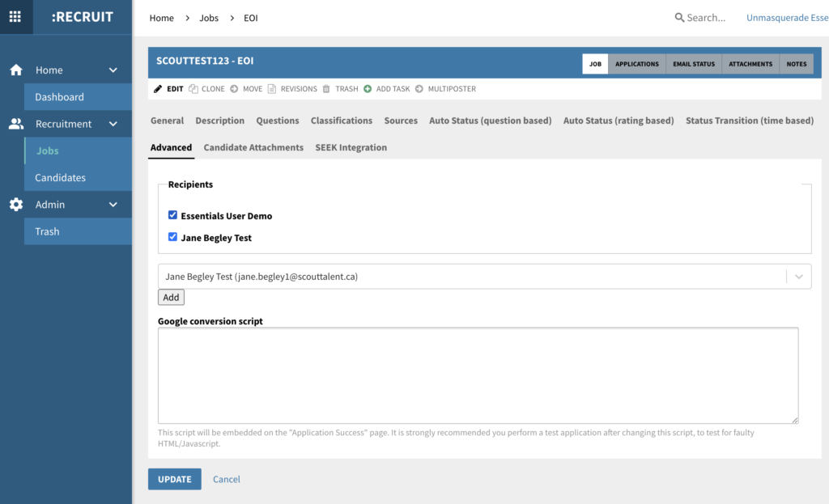Open Auto Status (question based) tab
829x504 pixels.
point(490,121)
